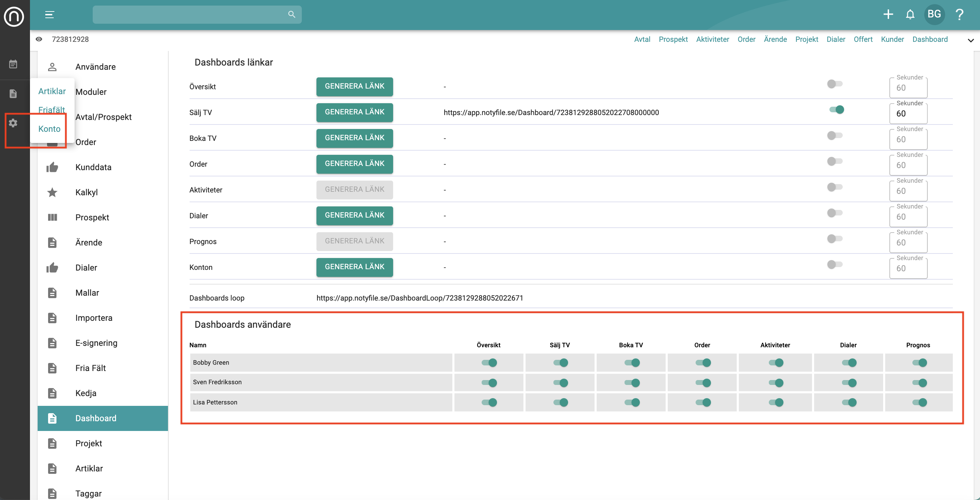
Task: Click the plus add icon
Action: 888,14
